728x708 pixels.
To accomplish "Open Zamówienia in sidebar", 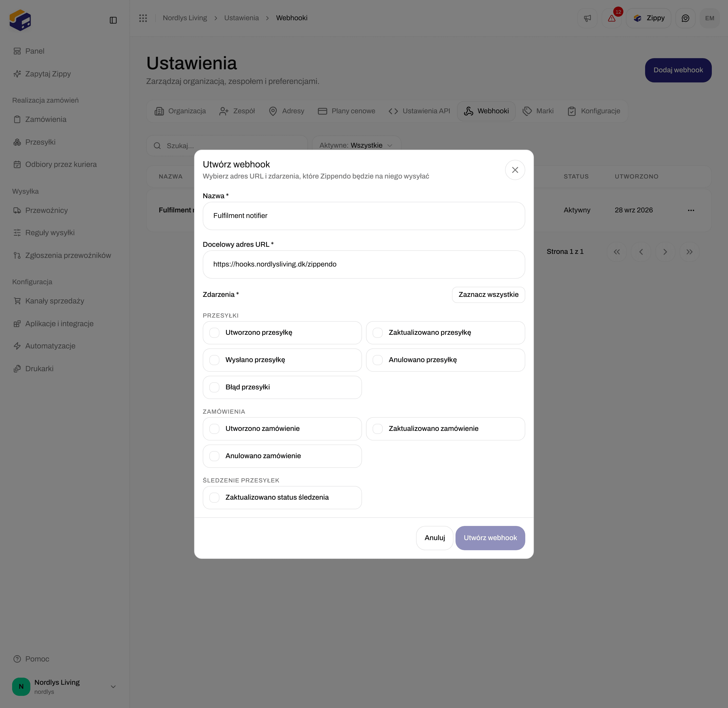I will [40, 119].
